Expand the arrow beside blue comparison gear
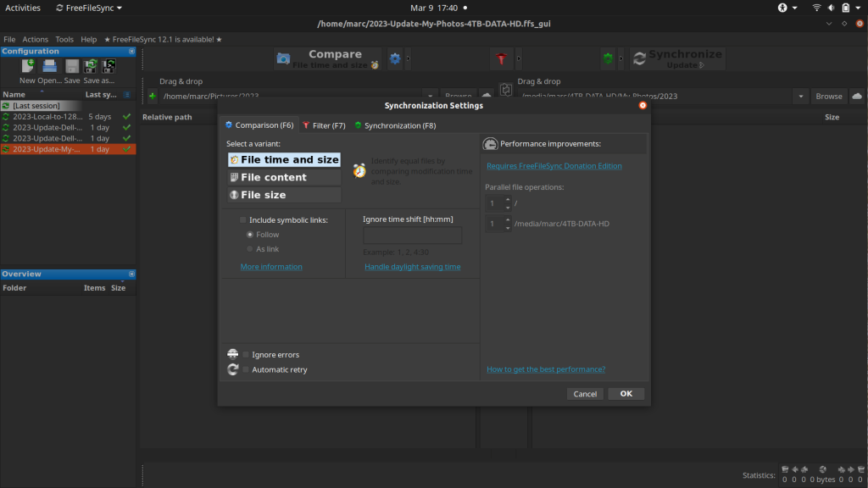Viewport: 868px width, 488px height. (x=409, y=58)
